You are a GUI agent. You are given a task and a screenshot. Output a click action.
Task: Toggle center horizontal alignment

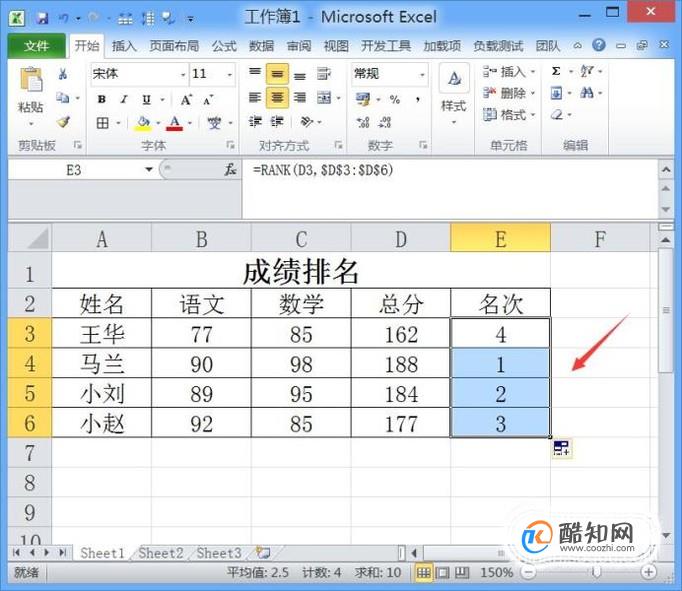coord(277,97)
